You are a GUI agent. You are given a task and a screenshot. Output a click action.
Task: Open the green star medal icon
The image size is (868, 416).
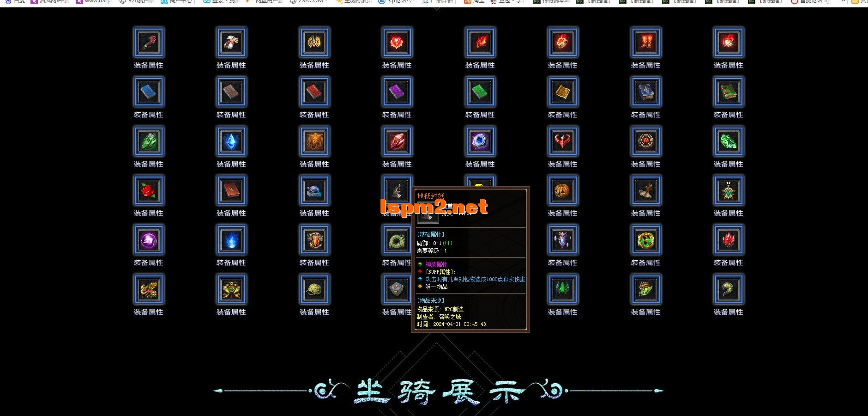tap(729, 190)
